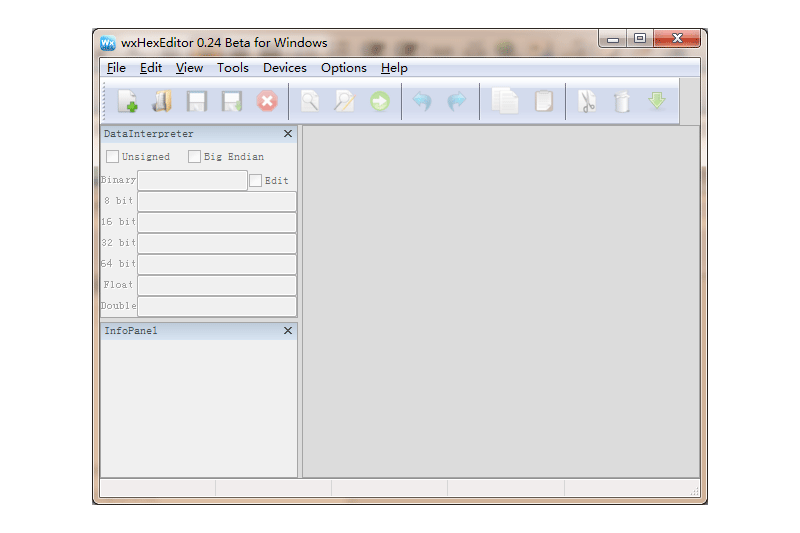Open the Help menu
The width and height of the screenshot is (800, 533).
click(x=394, y=68)
